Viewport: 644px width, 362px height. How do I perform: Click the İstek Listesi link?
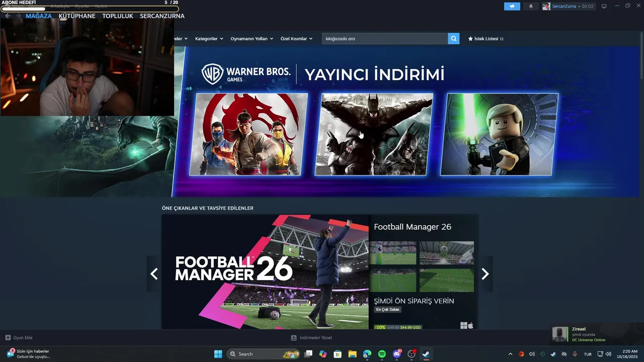[486, 39]
